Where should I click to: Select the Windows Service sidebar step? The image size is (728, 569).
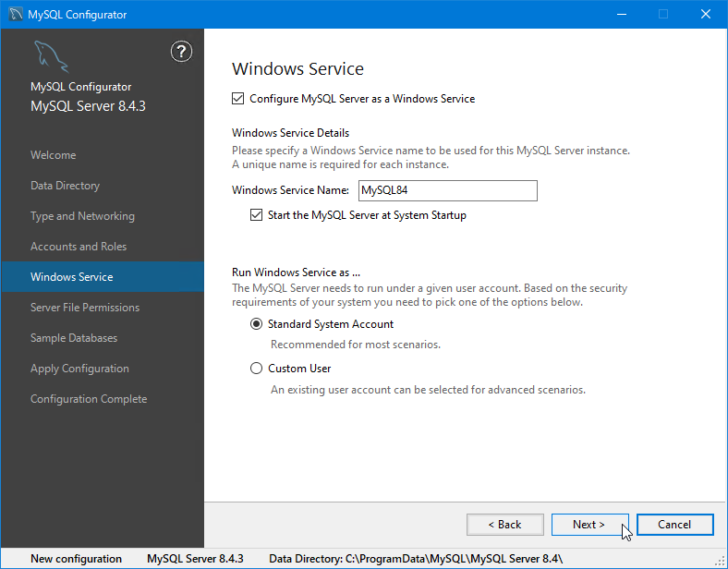point(103,276)
